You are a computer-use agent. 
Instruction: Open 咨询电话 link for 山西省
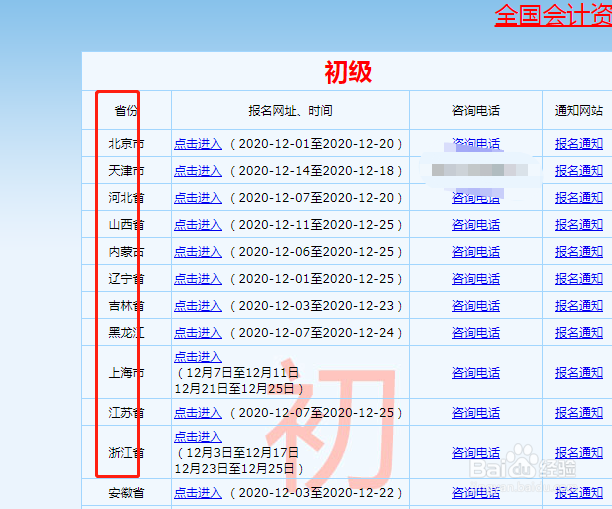pos(476,225)
